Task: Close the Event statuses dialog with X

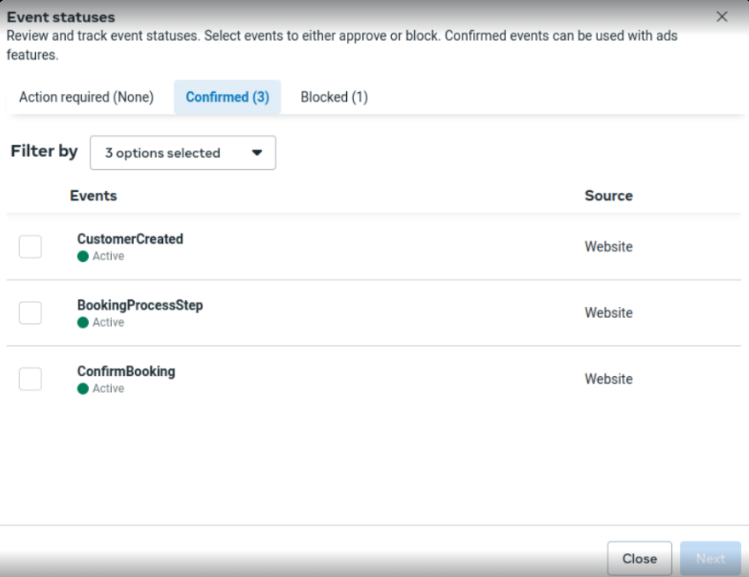Action: (x=722, y=17)
